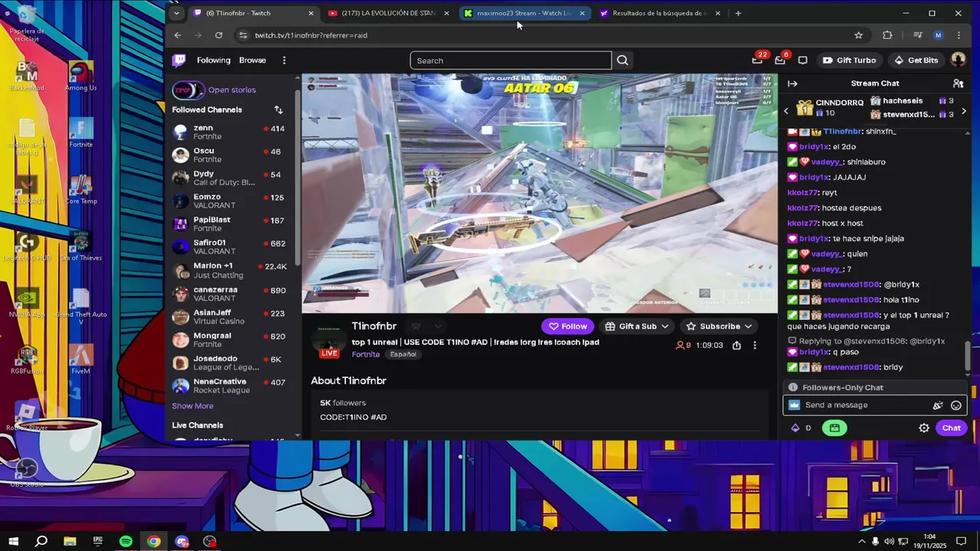Open the Fortnite desktop shortcut
Screen dimensions: 980x551
click(x=80, y=132)
